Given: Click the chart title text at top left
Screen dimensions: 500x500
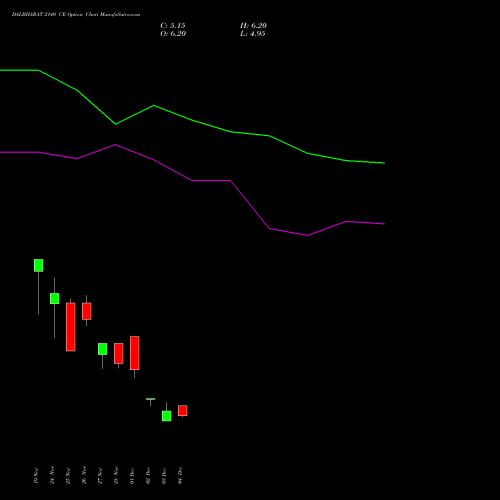Looking at the screenshot, I should coord(76,15).
